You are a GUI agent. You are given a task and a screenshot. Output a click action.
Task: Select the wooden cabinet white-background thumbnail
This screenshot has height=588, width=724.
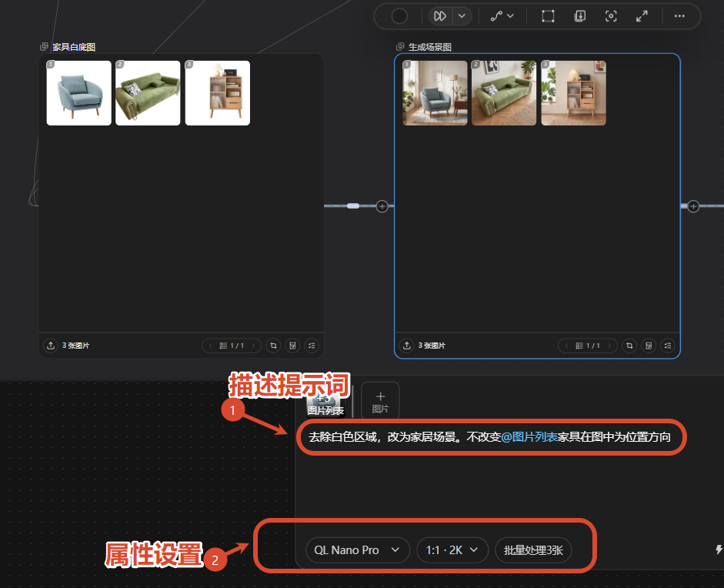[218, 93]
